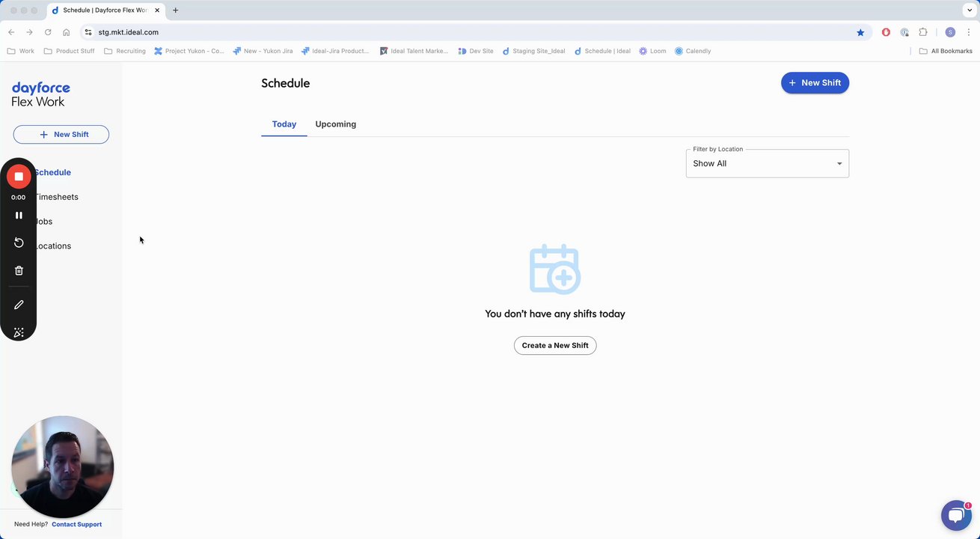Switch to the Upcoming tab
980x539 pixels.
pos(335,124)
